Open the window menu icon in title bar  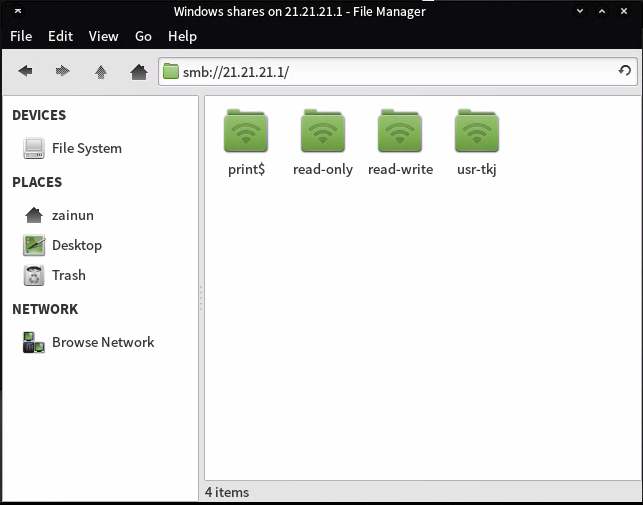click(x=18, y=11)
